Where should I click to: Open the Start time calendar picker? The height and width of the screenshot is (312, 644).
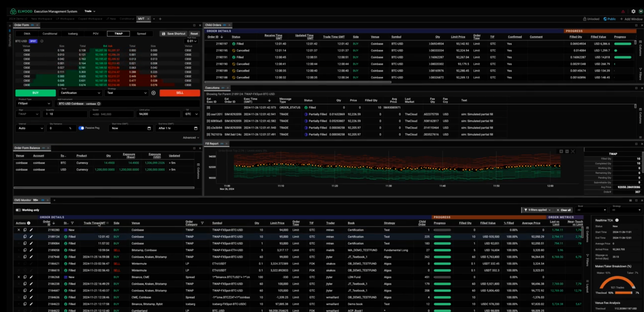[x=149, y=128]
